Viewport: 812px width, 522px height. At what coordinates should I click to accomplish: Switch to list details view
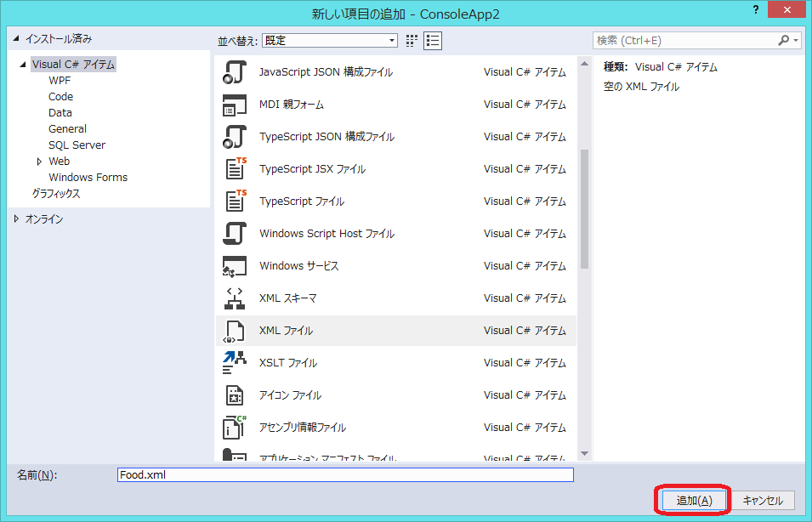pyautogui.click(x=433, y=41)
